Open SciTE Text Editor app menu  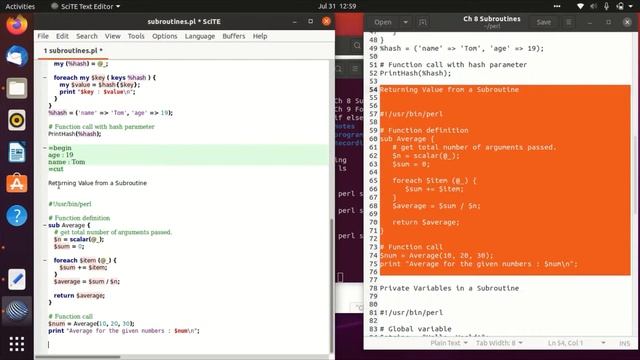(x=85, y=6)
